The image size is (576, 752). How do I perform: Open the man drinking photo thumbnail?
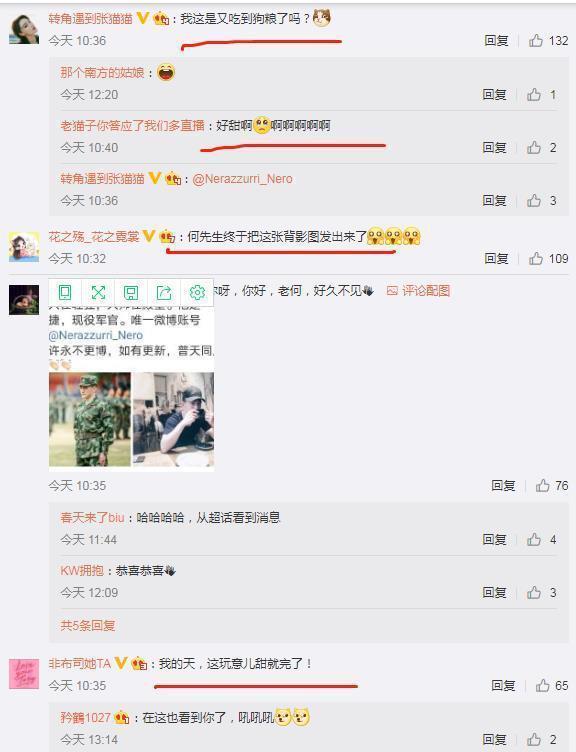[x=173, y=420]
